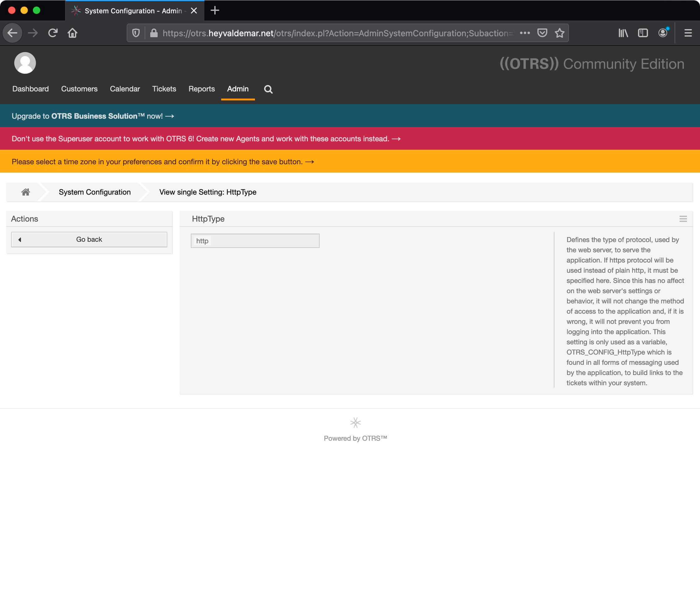Click the Reports navigation item

coord(202,89)
